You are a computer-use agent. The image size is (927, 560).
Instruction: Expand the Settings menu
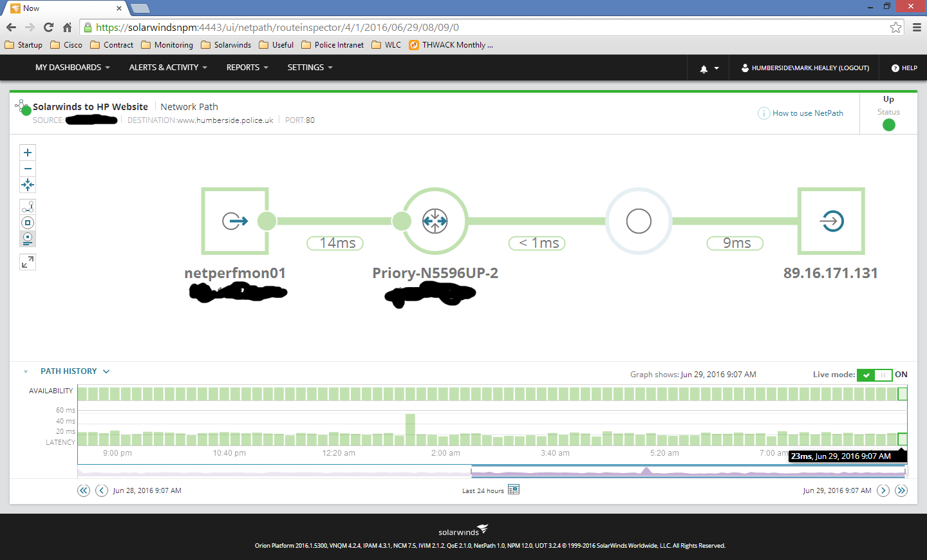310,68
